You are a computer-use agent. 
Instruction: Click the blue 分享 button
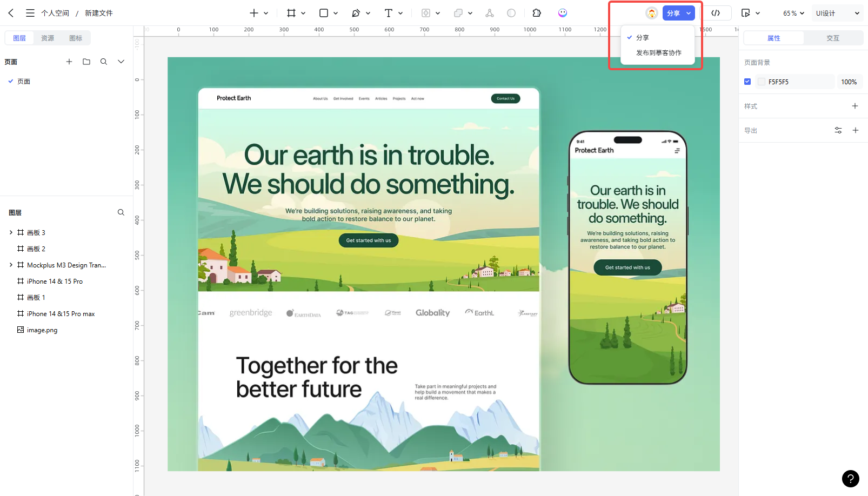pos(673,13)
